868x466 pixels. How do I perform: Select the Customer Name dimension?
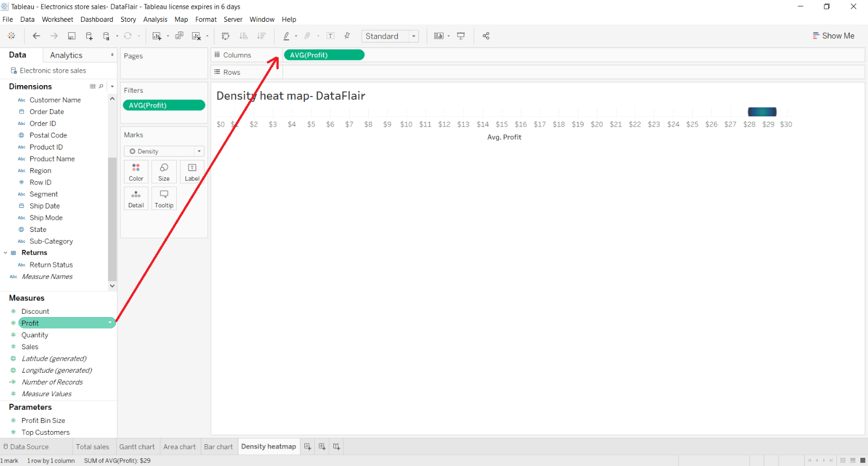pos(55,100)
